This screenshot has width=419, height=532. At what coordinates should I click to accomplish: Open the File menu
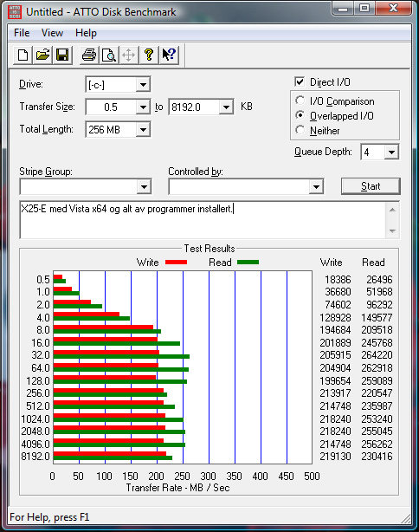coord(22,33)
